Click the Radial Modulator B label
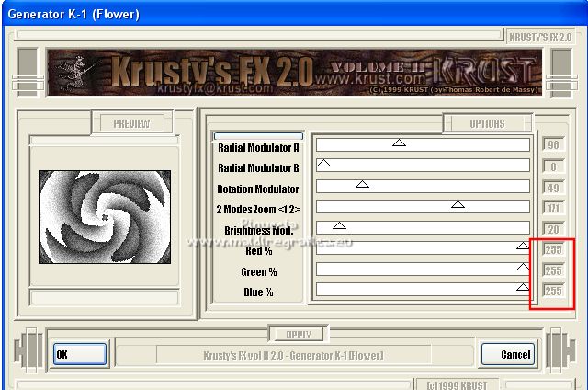The width and height of the screenshot is (588, 390). pos(258,168)
